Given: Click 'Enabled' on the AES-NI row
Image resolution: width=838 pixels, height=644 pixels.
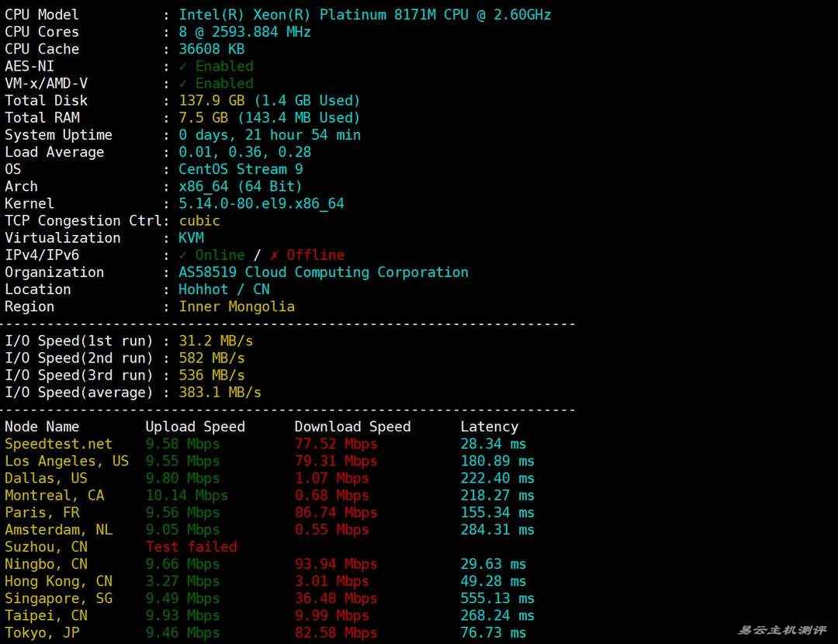Looking at the screenshot, I should pyautogui.click(x=224, y=66).
